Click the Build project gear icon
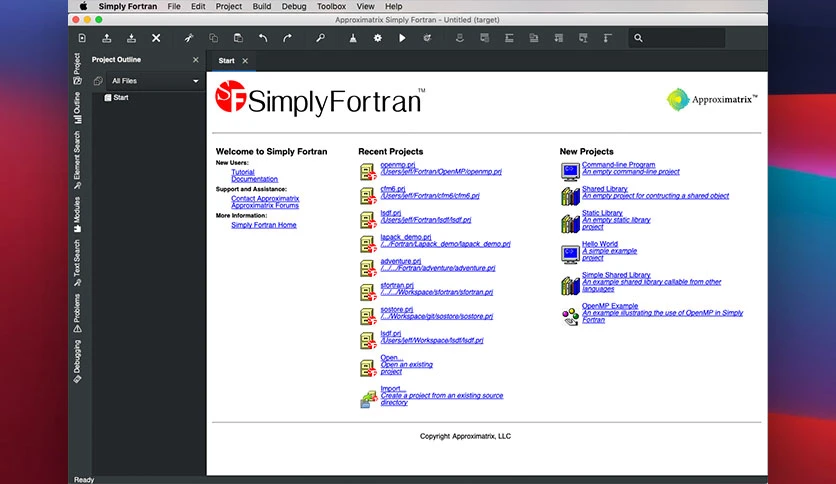Screen dimensions: 836x484 coord(377,38)
